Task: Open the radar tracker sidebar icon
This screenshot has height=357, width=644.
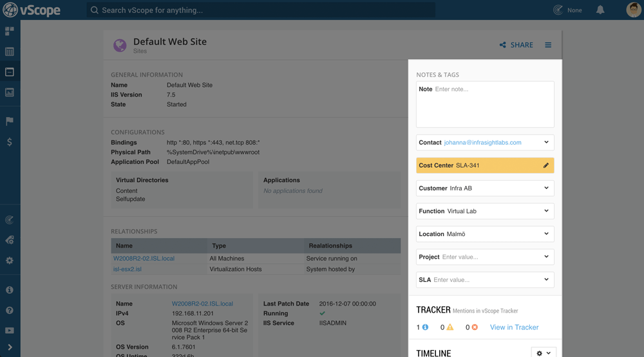Action: click(10, 220)
